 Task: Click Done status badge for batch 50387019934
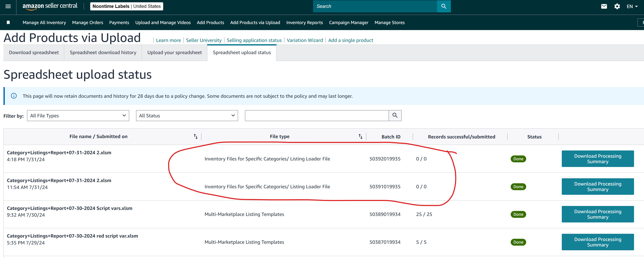point(518,242)
